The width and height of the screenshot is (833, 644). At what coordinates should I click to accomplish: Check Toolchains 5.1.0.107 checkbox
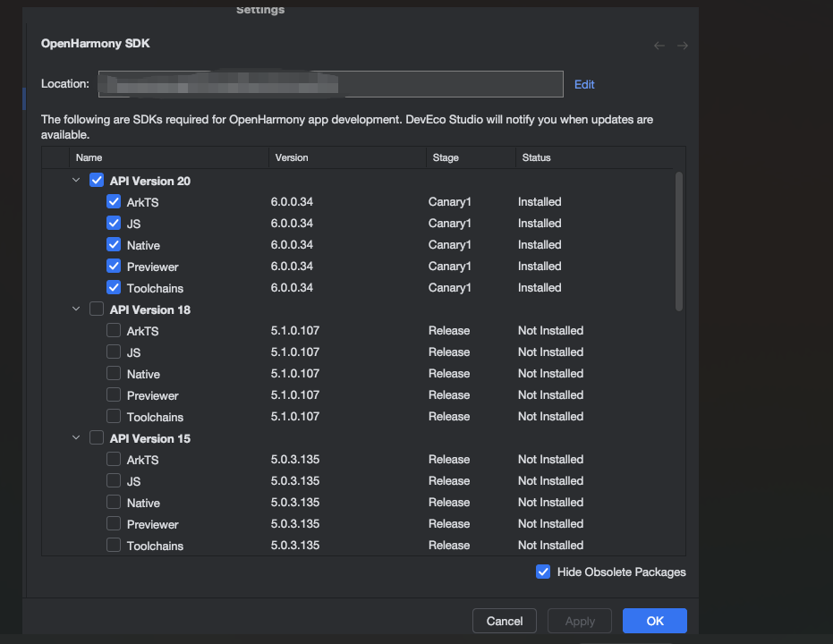[114, 416]
